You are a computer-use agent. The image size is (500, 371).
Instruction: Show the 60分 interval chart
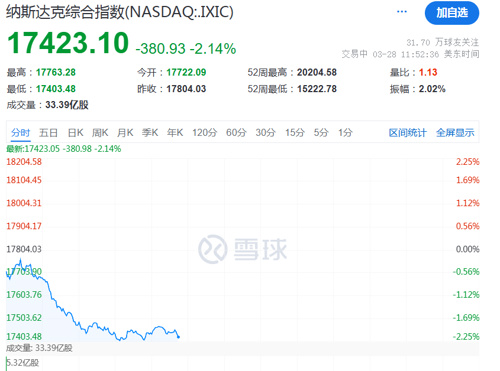236,133
